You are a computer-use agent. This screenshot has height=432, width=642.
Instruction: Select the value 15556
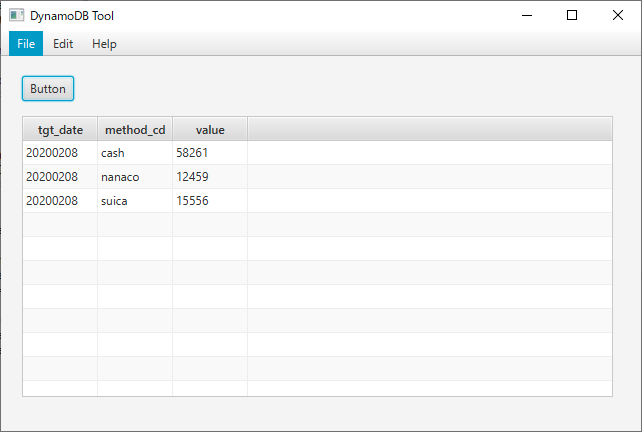tap(210, 201)
